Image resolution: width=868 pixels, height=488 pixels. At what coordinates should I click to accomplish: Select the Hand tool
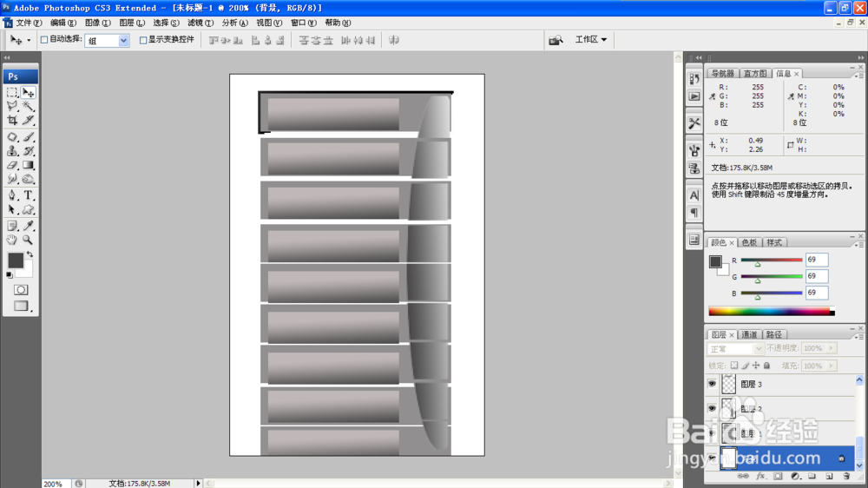point(12,240)
